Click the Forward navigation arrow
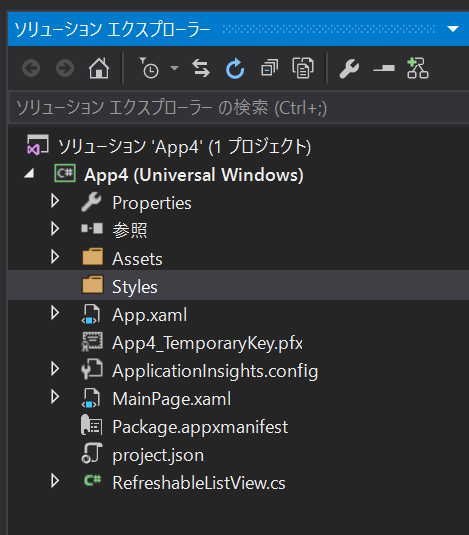Viewport: 469px width, 535px height. coord(65,68)
